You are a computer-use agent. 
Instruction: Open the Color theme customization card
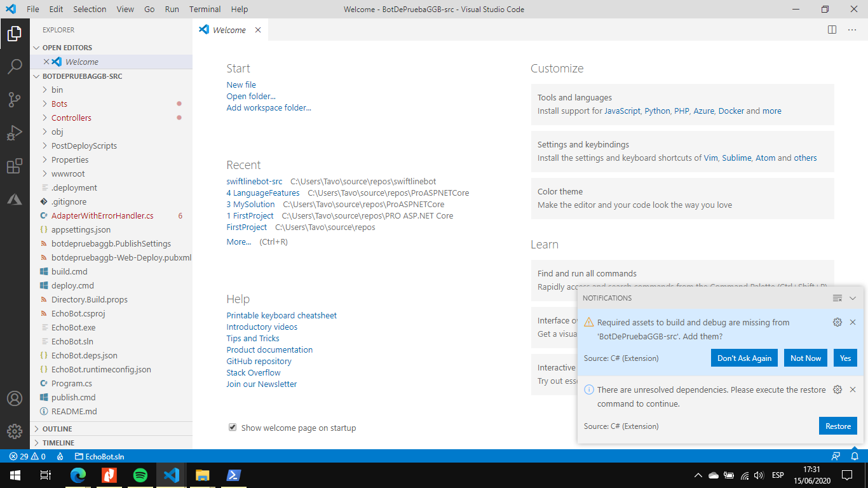coord(682,198)
